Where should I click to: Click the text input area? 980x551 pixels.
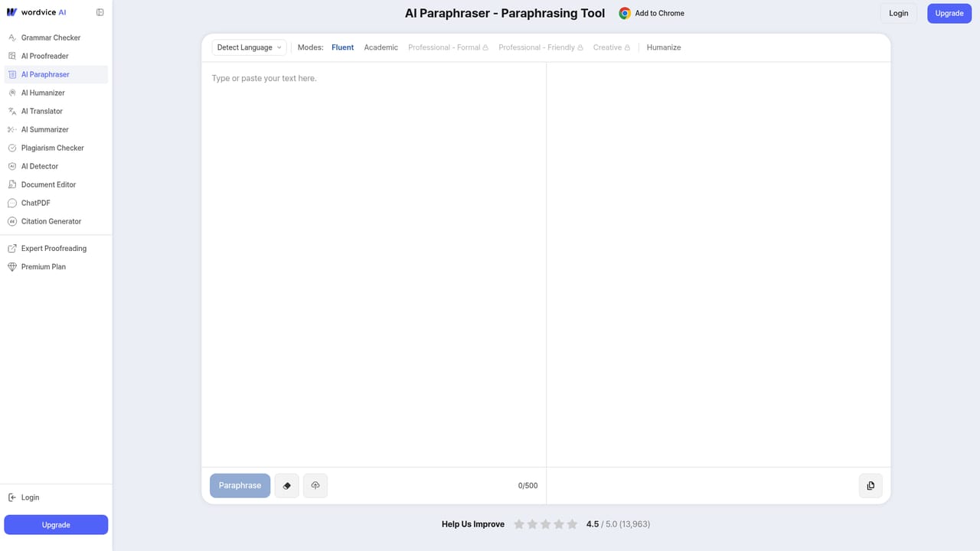[x=374, y=264]
